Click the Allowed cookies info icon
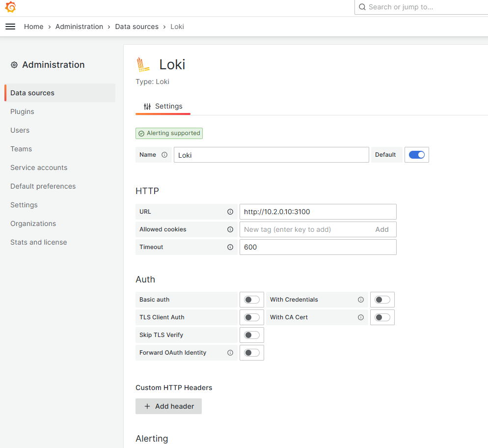This screenshot has width=488, height=448. click(x=230, y=229)
